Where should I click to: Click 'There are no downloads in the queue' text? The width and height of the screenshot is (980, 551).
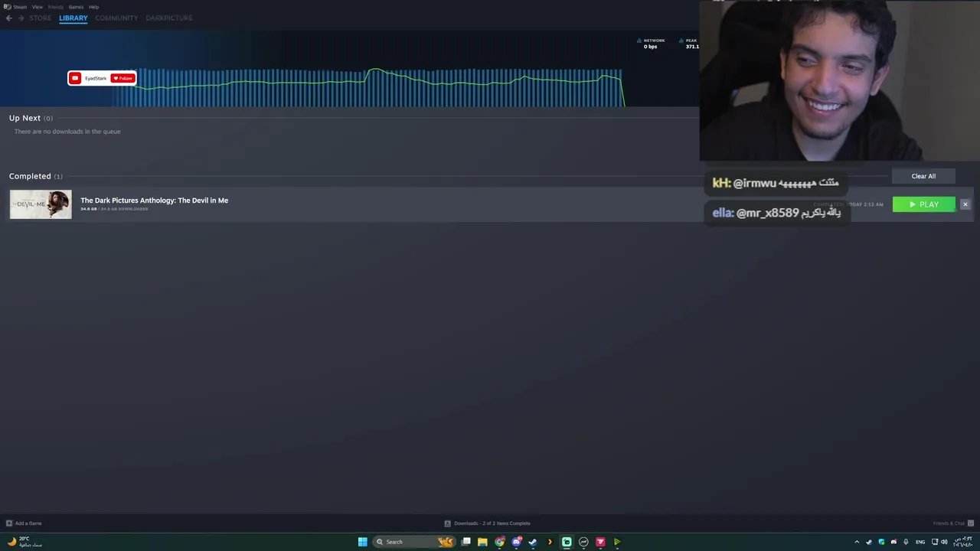coord(67,132)
